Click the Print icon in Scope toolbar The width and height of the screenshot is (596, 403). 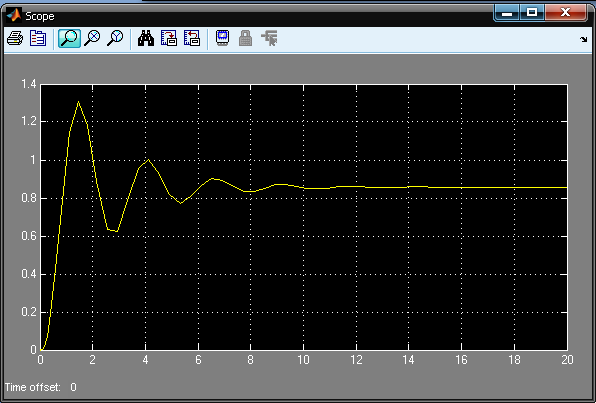coord(15,38)
